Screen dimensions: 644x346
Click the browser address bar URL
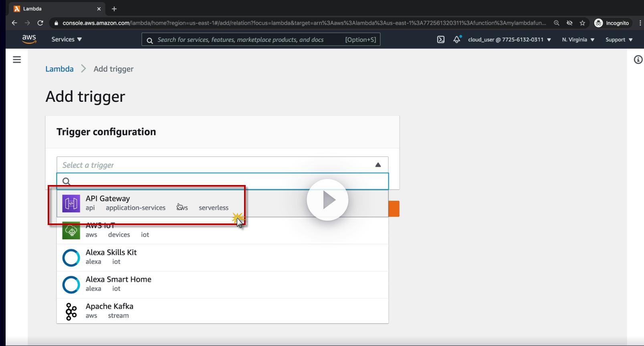click(x=304, y=23)
